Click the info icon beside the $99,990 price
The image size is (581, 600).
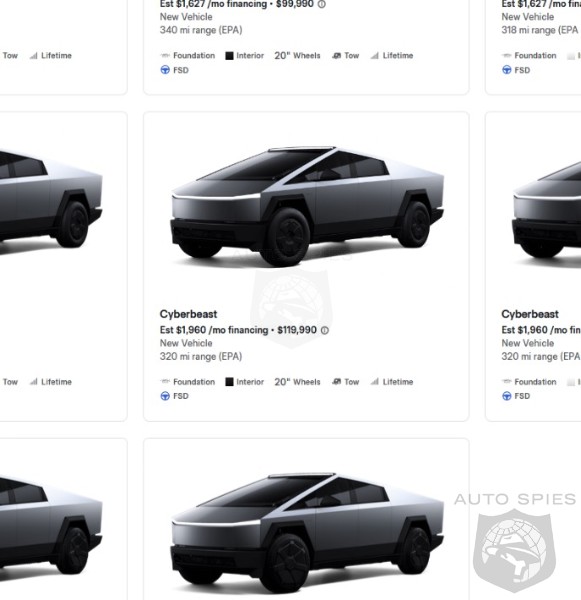tap(322, 4)
